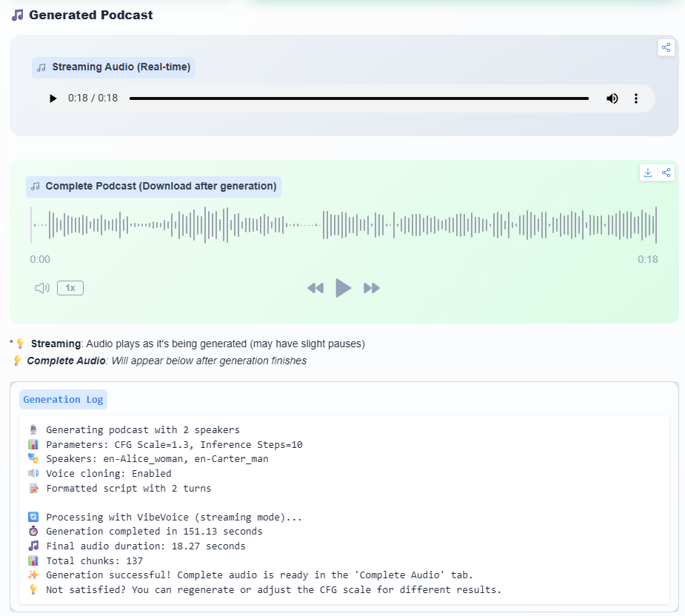Change the 1x playback speed
Screen dimensions: 685x616
(70, 288)
